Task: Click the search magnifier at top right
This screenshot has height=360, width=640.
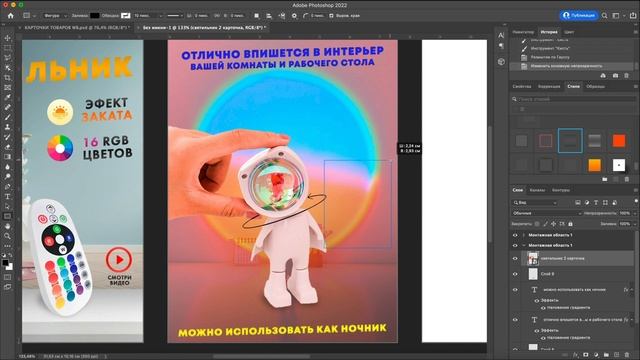Action: click(604, 16)
